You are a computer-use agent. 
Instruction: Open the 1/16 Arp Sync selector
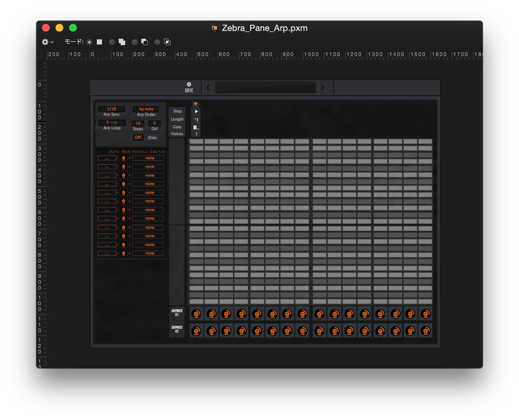(112, 109)
